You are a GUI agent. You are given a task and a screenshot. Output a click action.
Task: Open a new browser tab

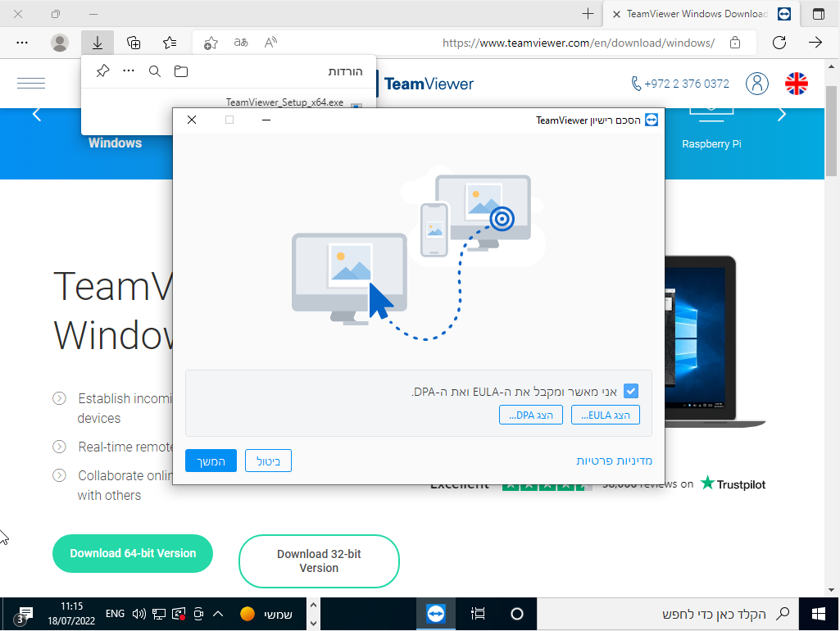pyautogui.click(x=588, y=14)
